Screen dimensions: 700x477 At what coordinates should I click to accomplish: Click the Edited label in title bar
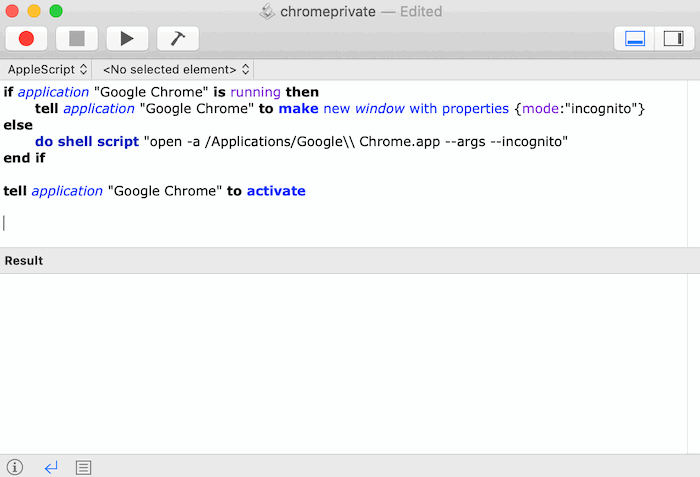pyautogui.click(x=421, y=12)
